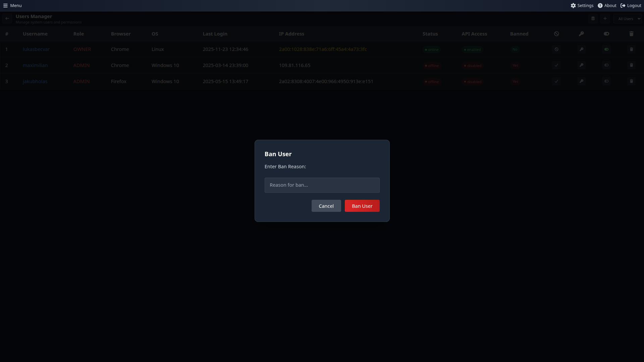644x362 pixels.
Task: Click the Reason for ban input field
Action: pyautogui.click(x=322, y=185)
